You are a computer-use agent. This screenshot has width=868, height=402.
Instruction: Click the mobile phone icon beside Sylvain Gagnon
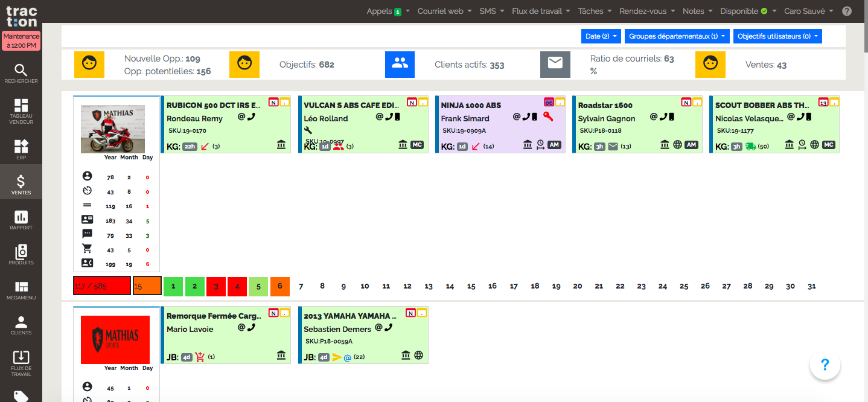pos(671,116)
